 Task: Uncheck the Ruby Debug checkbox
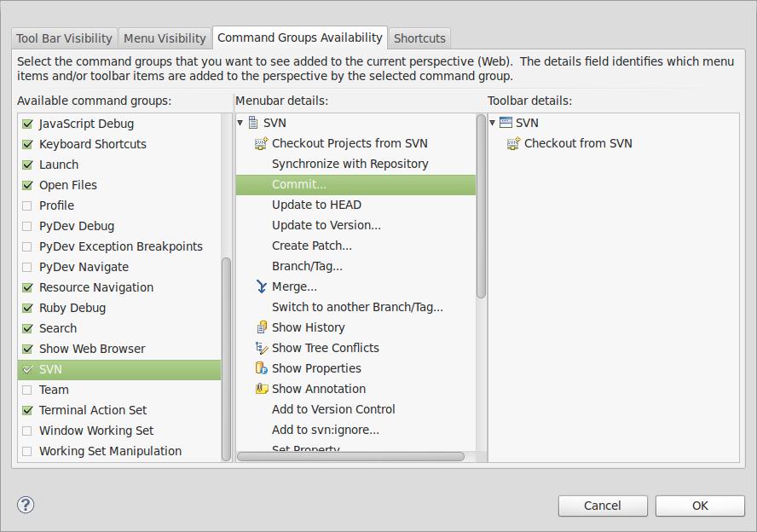pos(27,308)
